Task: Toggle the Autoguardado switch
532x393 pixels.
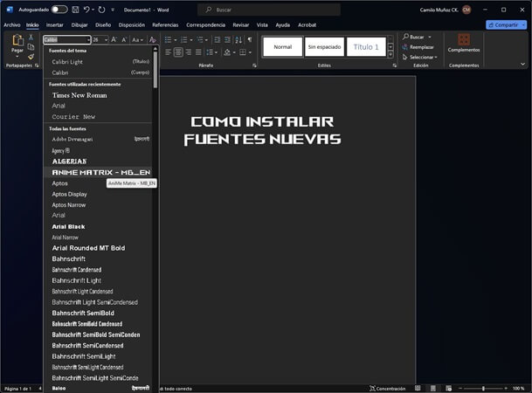Action: (59, 10)
